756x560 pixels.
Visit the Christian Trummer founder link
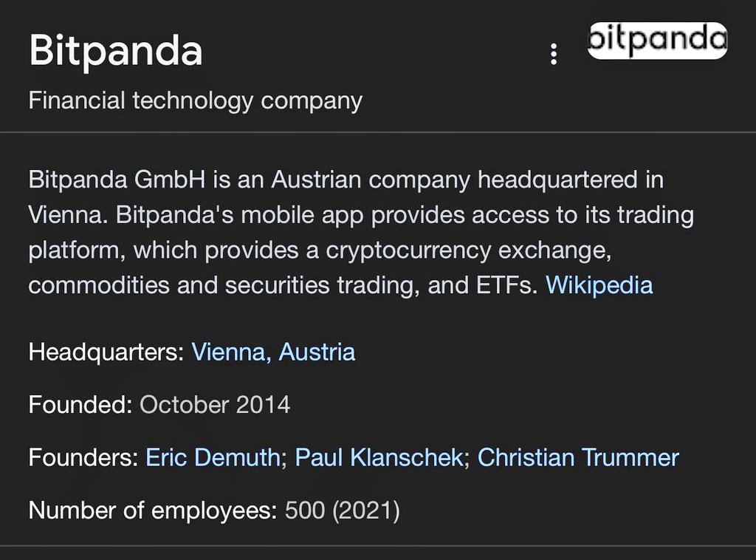(578, 457)
